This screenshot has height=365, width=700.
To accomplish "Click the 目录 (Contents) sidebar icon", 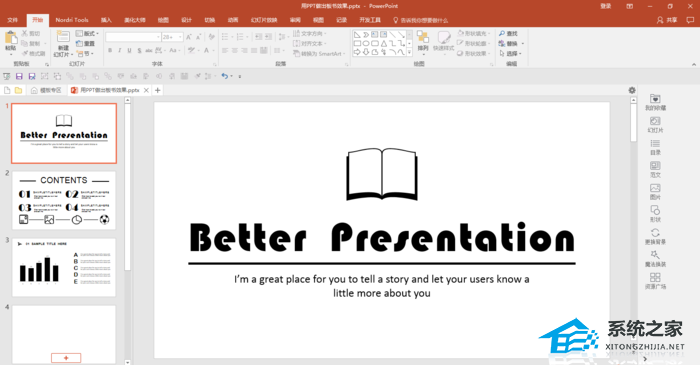I will pyautogui.click(x=655, y=147).
